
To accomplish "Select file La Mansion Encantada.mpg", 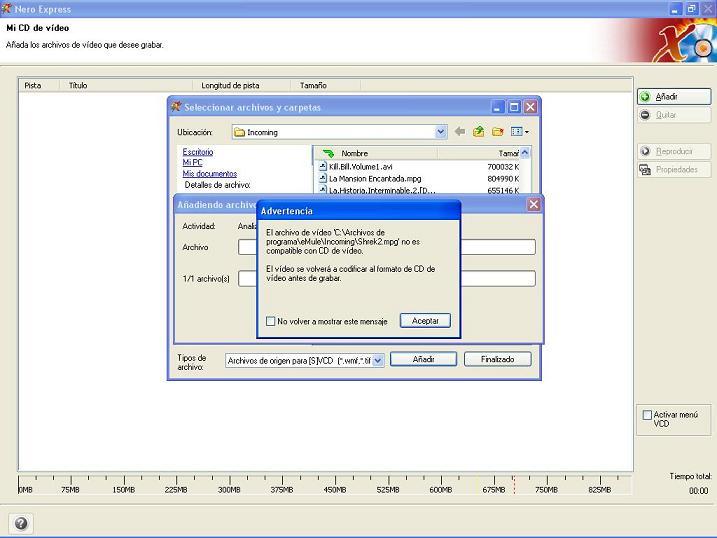I will (x=375, y=179).
